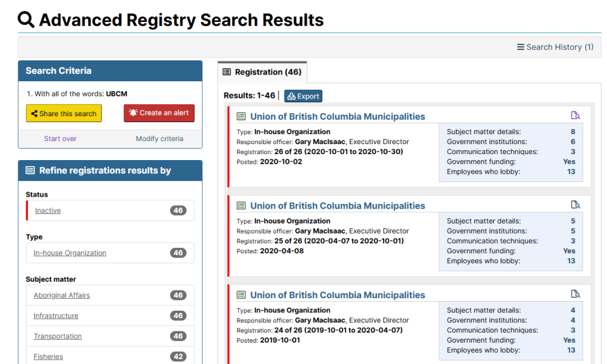This screenshot has width=607, height=364.
Task: Click Modify criteria link
Action: coord(159,139)
